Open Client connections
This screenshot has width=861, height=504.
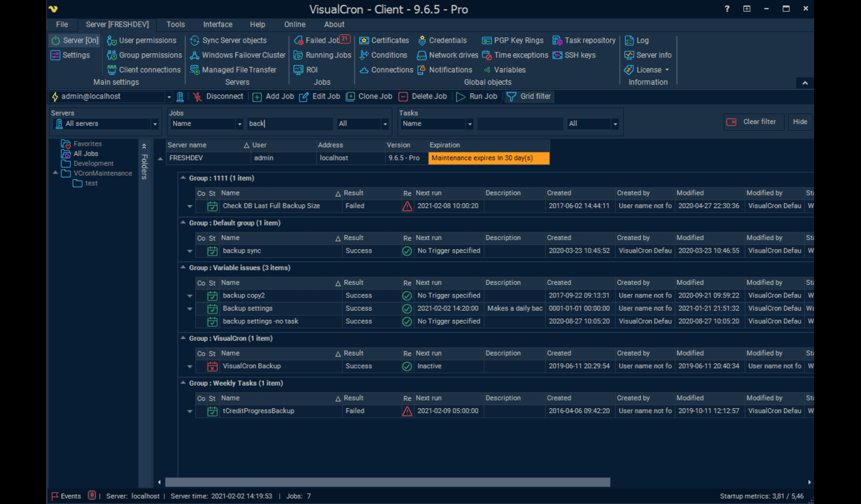(x=143, y=70)
